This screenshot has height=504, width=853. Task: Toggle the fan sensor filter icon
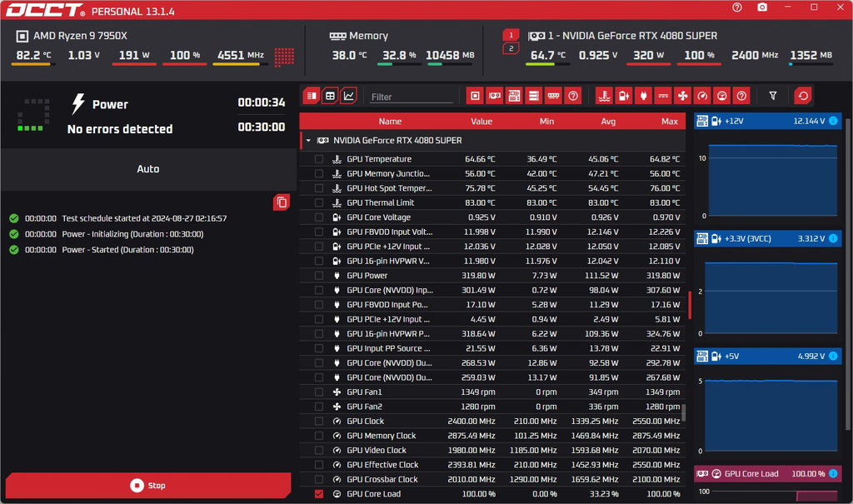[682, 97]
